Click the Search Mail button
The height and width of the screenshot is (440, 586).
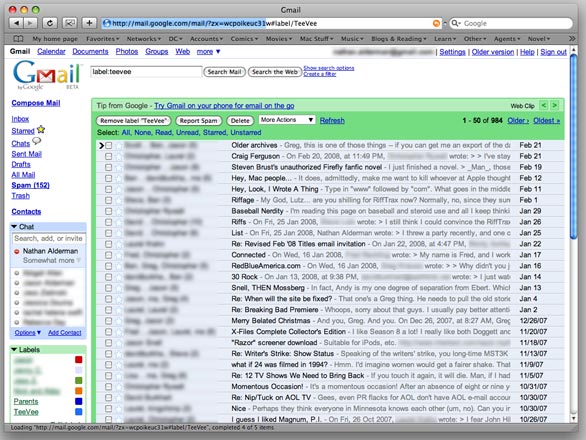[224, 72]
